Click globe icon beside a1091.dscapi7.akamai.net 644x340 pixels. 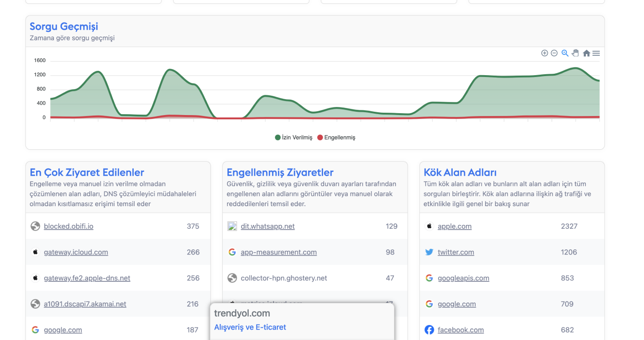click(x=35, y=304)
